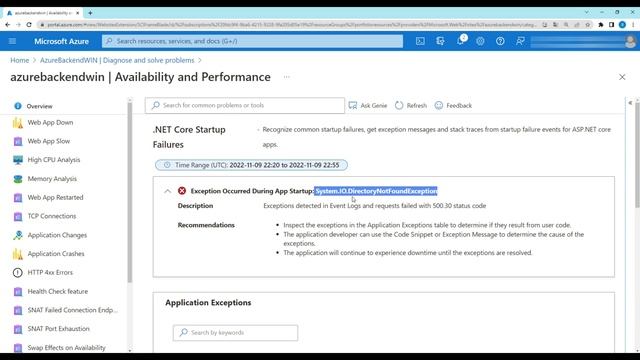The image size is (640, 360).
Task: Open HTTP 4xx Errors detector
Action: click(x=50, y=273)
